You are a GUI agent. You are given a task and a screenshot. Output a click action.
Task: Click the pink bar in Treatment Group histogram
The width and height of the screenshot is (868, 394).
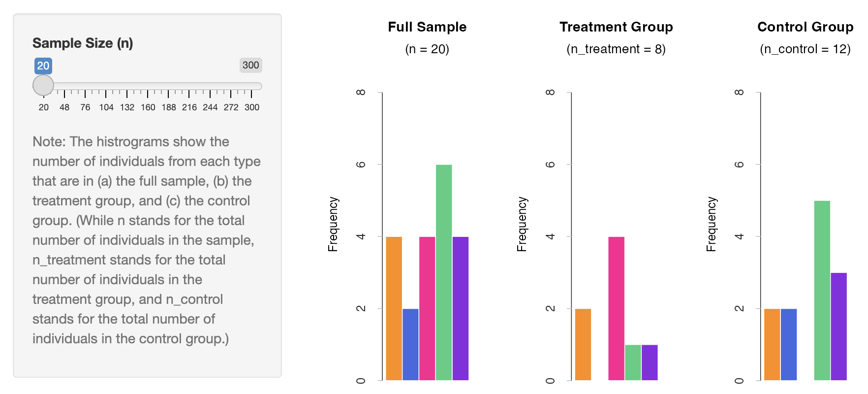click(x=617, y=308)
